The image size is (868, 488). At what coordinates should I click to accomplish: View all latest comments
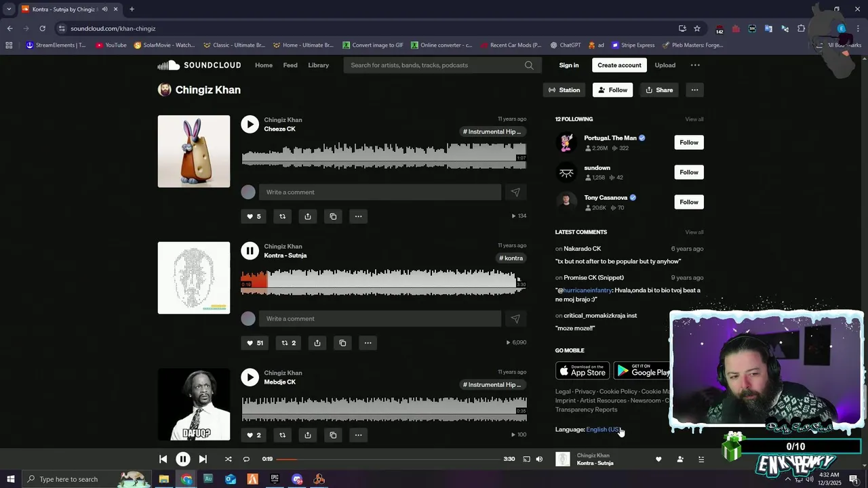click(694, 232)
